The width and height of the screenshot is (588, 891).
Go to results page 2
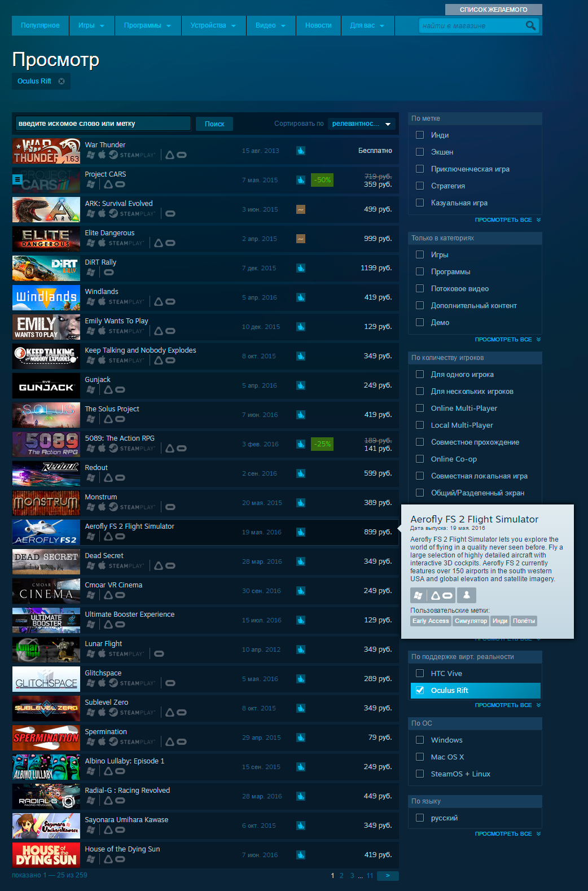coord(341,876)
